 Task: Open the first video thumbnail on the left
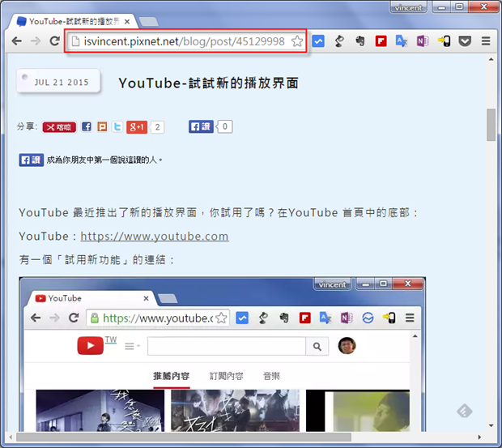(100, 410)
